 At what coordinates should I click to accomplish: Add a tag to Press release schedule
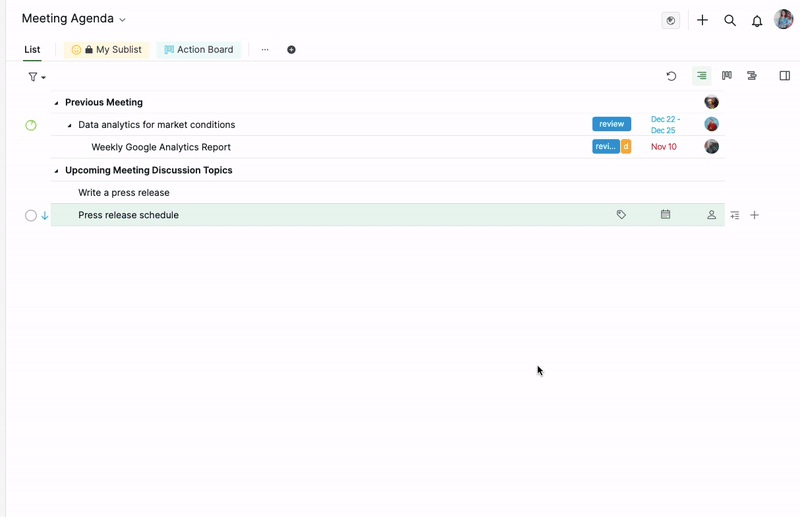pyautogui.click(x=621, y=215)
